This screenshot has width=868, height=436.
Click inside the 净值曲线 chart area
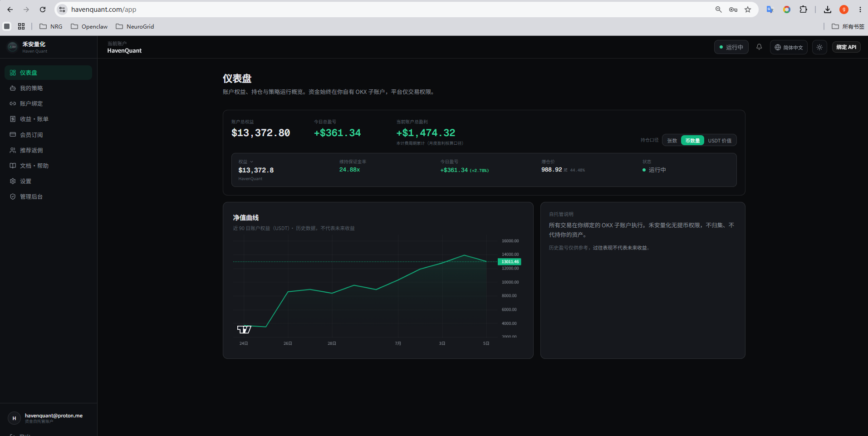365,286
